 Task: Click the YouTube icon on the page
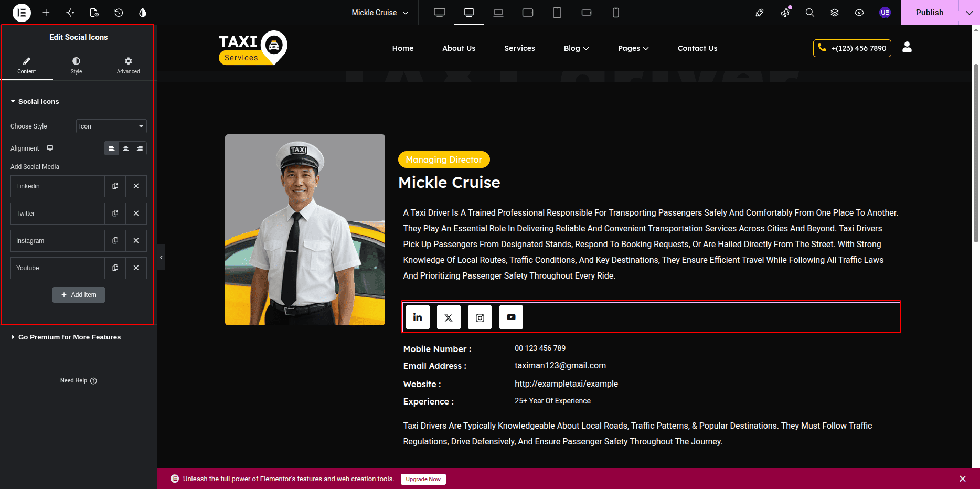[x=511, y=317]
